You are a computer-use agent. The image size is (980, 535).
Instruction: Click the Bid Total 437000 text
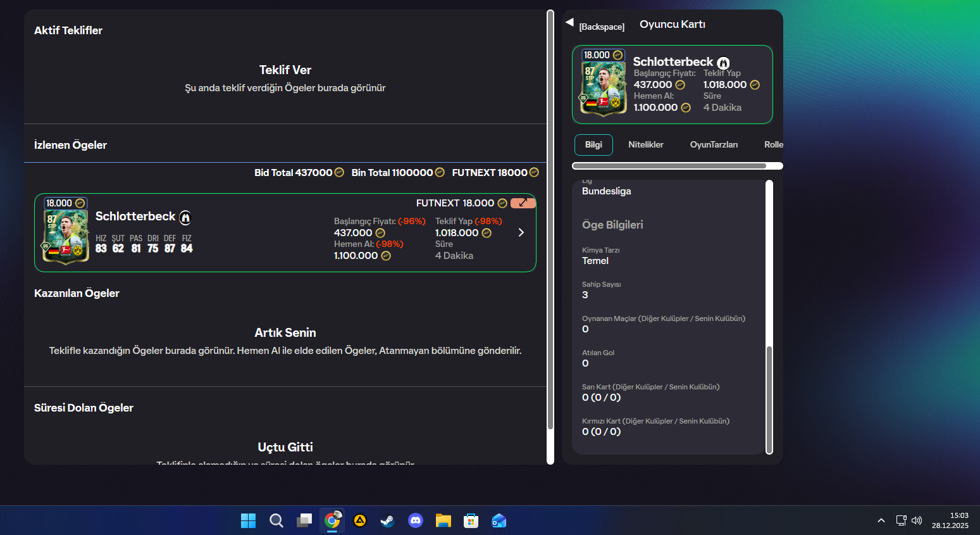point(293,172)
